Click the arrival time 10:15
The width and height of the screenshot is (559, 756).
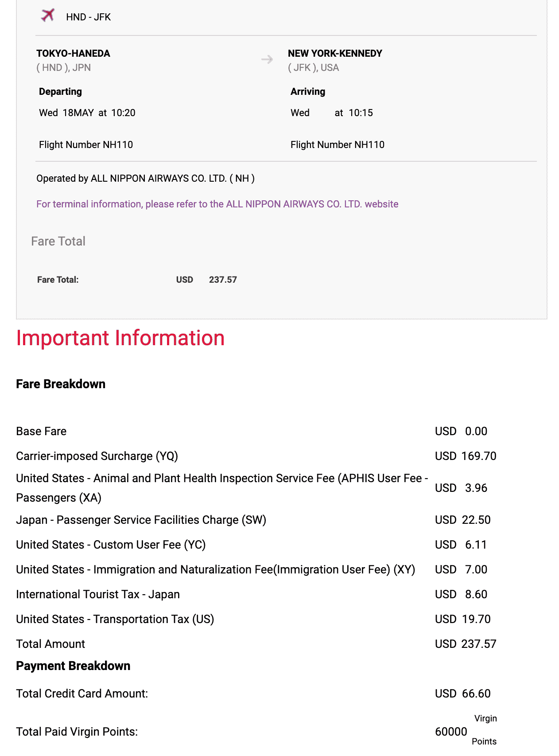pos(361,113)
